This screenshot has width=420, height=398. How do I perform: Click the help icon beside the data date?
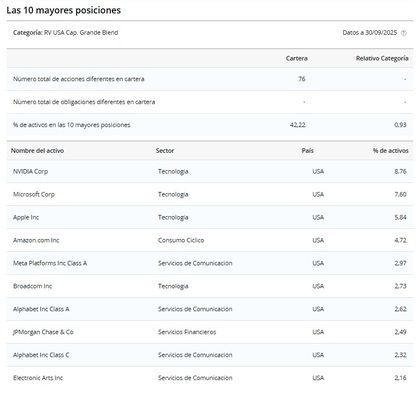404,33
